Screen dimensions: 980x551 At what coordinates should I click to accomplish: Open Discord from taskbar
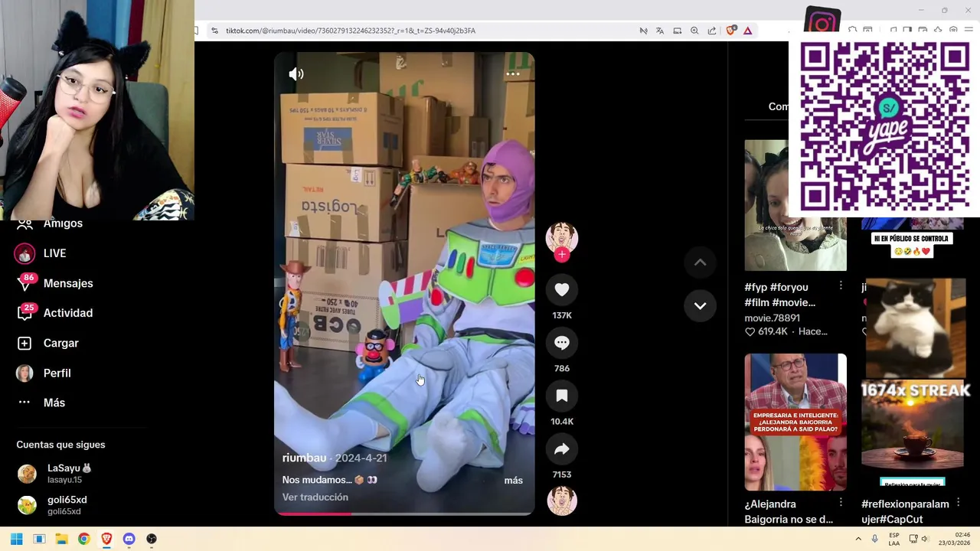click(129, 539)
